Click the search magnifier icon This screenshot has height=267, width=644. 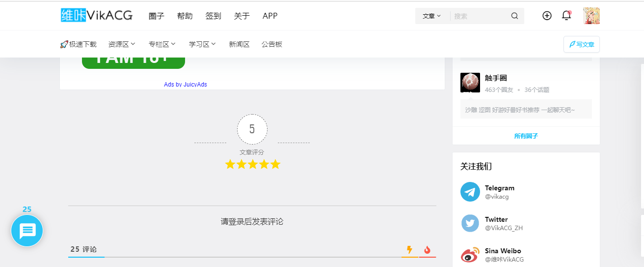(x=514, y=16)
